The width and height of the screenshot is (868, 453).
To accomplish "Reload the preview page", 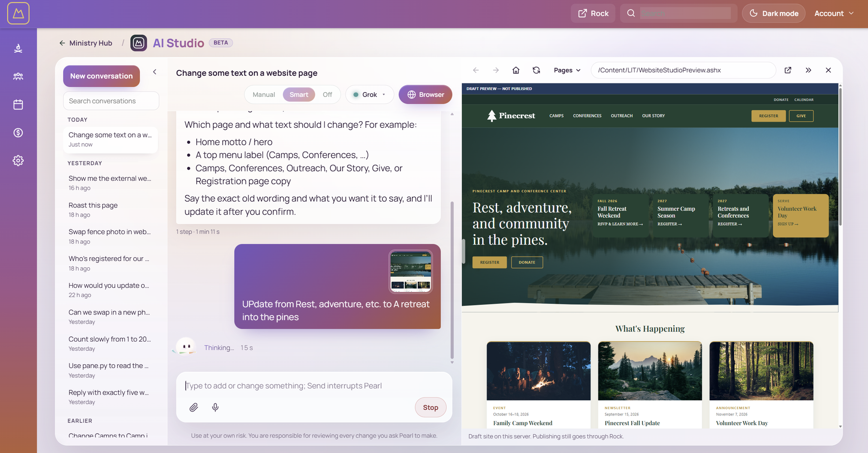I will click(x=536, y=70).
